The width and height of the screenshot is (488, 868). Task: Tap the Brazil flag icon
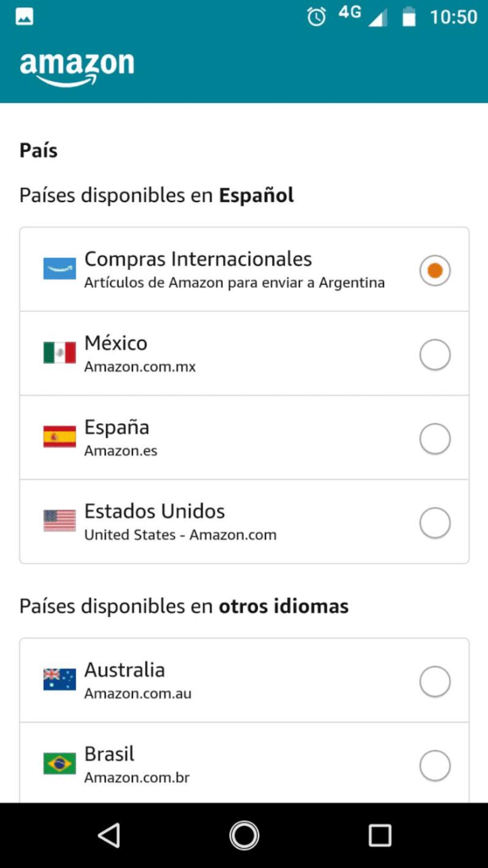pyautogui.click(x=60, y=764)
